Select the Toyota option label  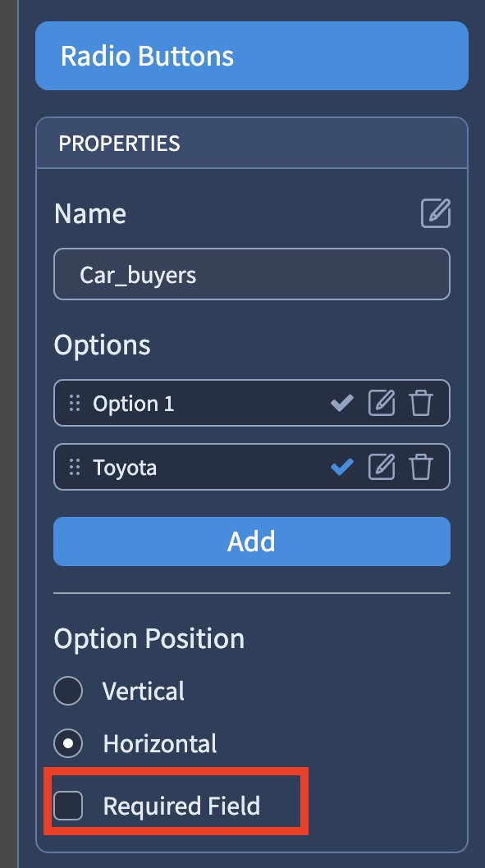(125, 468)
